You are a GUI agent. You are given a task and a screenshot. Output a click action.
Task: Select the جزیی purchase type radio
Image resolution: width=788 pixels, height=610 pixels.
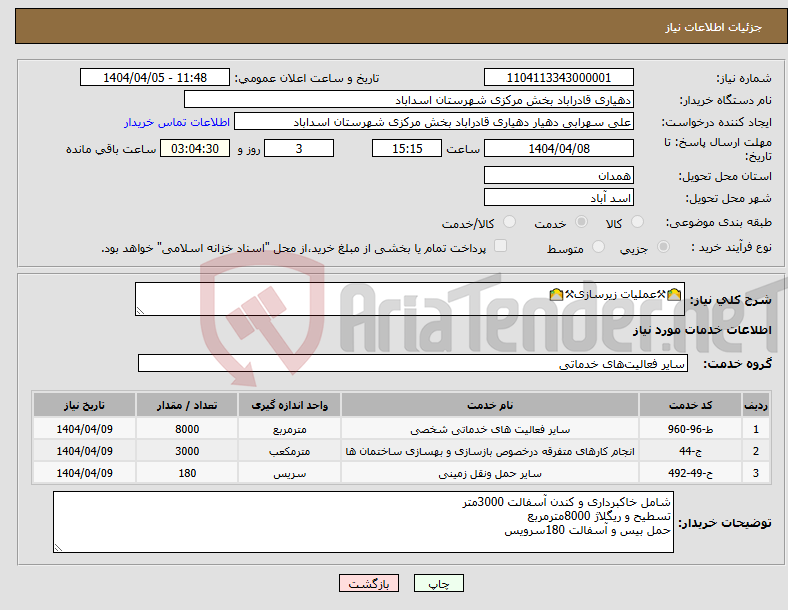pyautogui.click(x=663, y=246)
